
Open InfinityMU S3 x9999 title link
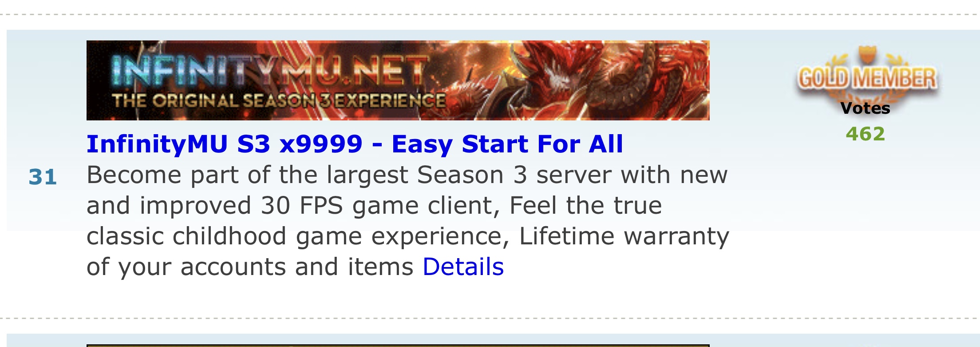point(355,144)
